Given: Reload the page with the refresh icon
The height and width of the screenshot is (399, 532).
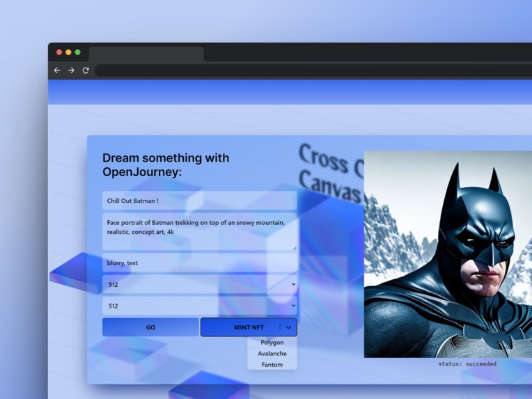Looking at the screenshot, I should [x=86, y=70].
